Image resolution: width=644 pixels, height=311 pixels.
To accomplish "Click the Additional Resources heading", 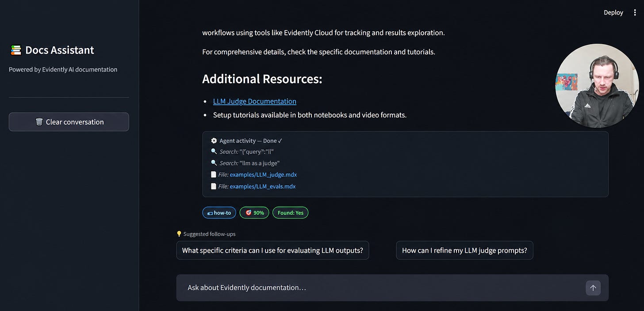I will tap(262, 79).
